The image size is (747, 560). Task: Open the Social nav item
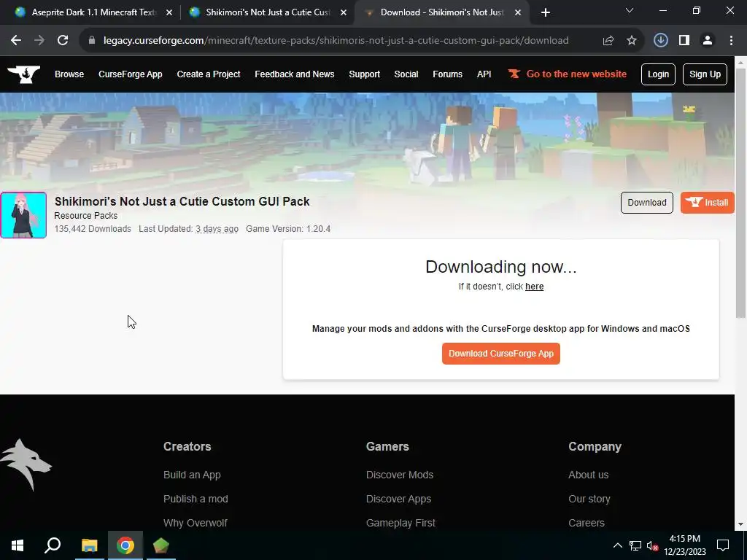406,74
